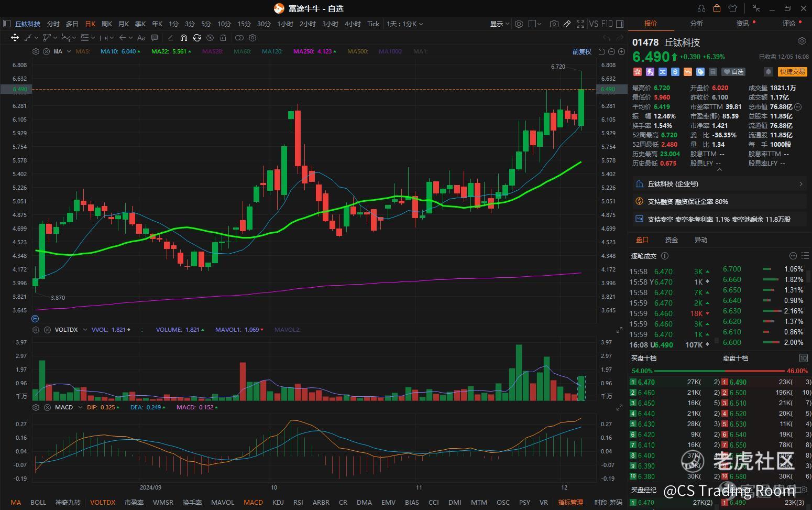
Task: Switch to the 分时 intraday tab
Action: 53,24
